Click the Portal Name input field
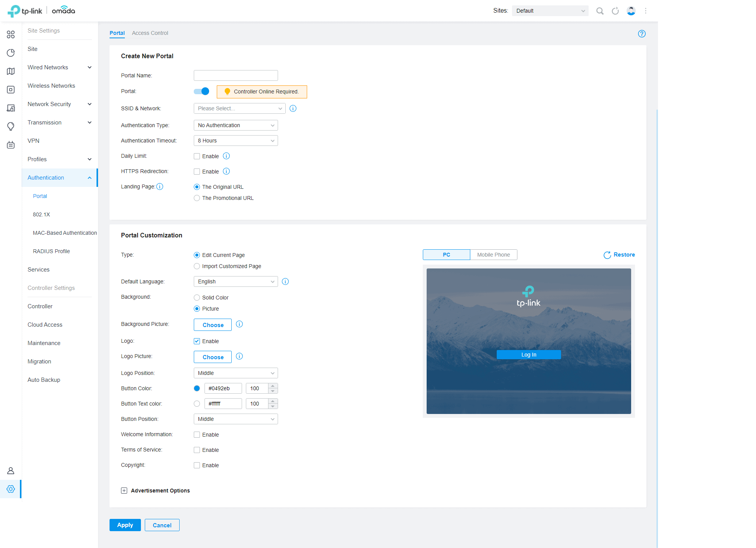Screen dimensions: 756x548 tap(236, 75)
